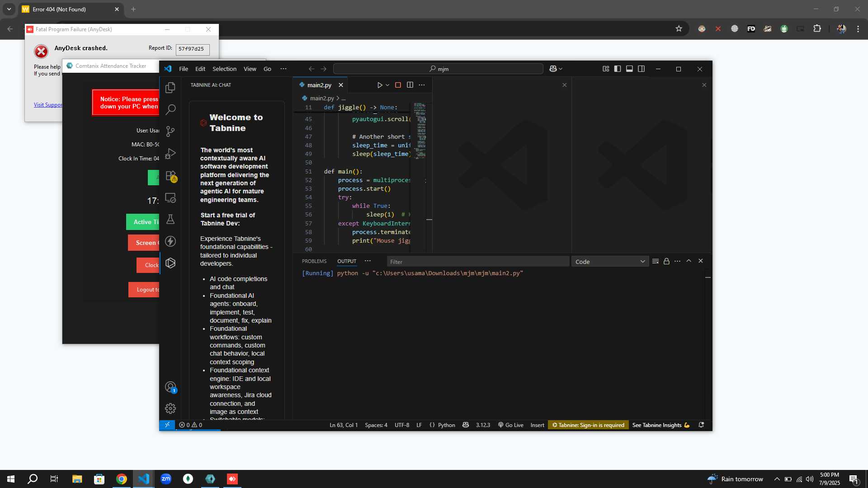868x488 pixels.
Task: Click Visit Support link in AnyDesk dialog
Action: (48, 105)
